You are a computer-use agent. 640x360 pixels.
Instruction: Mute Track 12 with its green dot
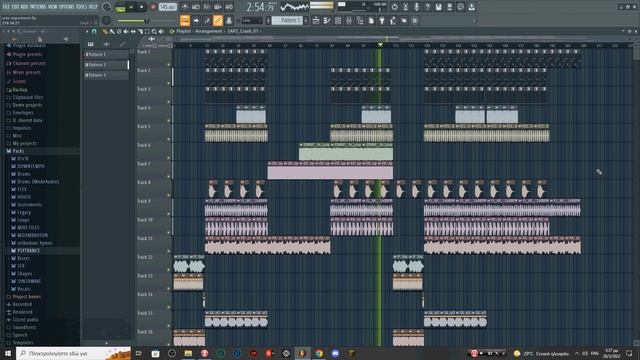(169, 270)
